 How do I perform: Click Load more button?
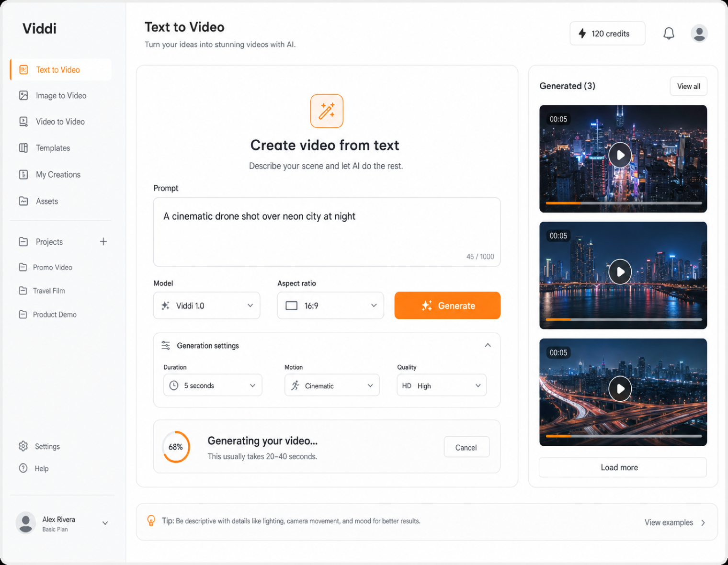tap(623, 467)
